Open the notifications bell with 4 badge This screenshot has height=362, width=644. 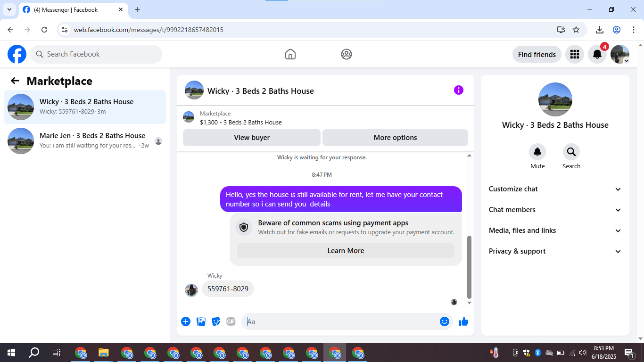tap(597, 54)
